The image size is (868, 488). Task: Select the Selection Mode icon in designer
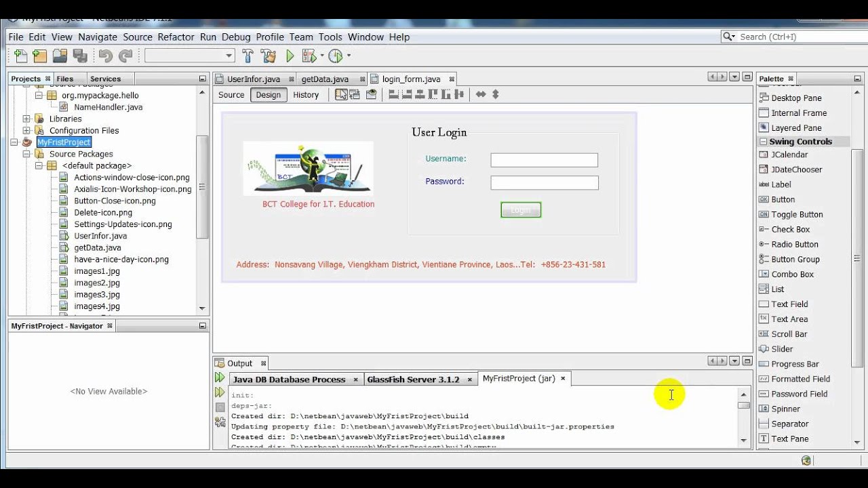(x=341, y=95)
